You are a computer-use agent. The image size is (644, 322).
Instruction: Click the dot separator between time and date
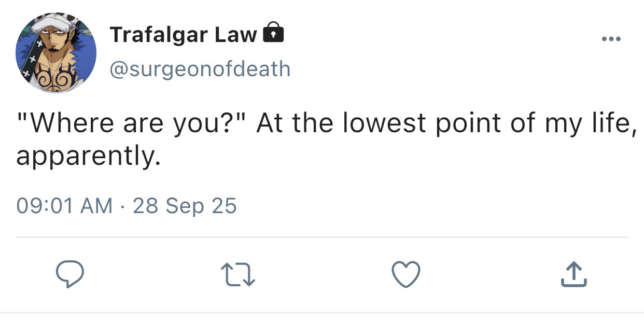[x=122, y=206]
